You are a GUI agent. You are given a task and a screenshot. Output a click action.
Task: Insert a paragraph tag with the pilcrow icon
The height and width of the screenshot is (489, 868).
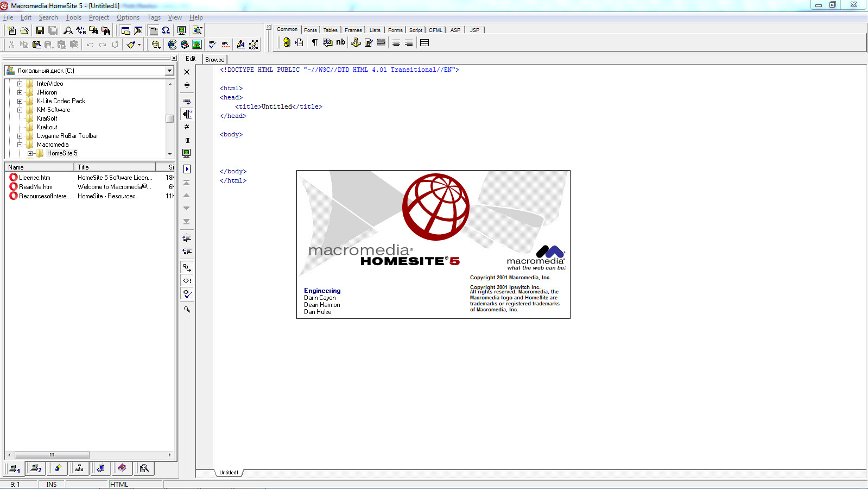coord(314,43)
